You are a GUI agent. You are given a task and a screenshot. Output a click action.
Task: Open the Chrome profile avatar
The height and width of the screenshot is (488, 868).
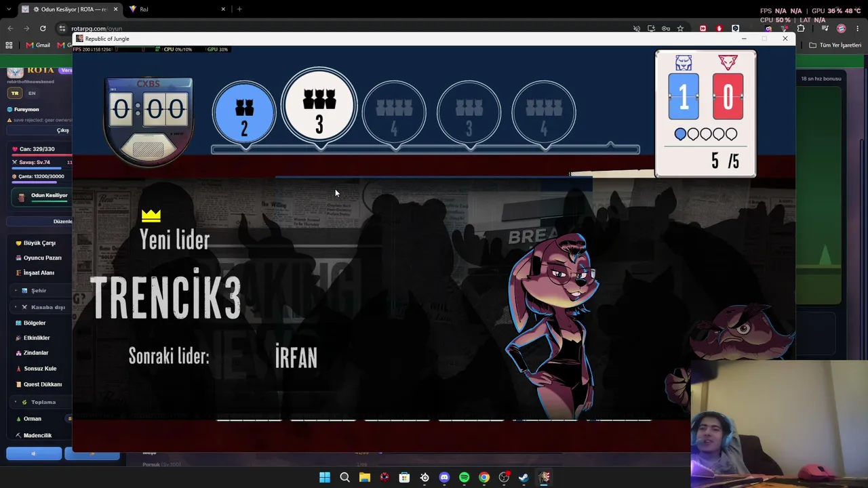pyautogui.click(x=842, y=28)
